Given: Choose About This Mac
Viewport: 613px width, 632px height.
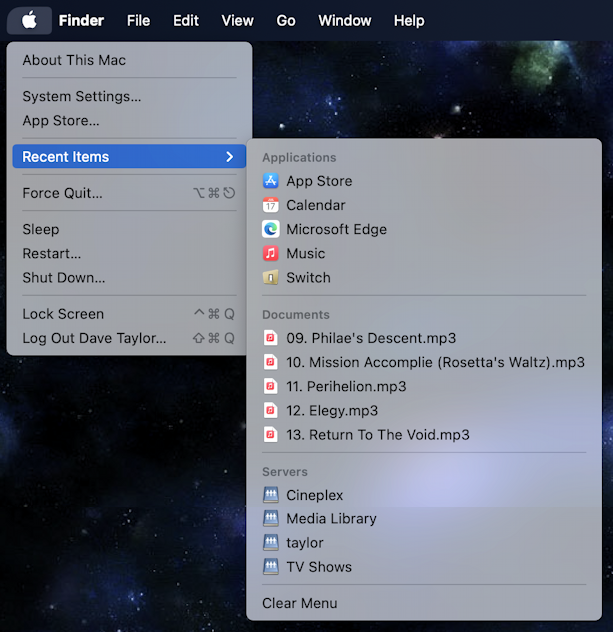Looking at the screenshot, I should [x=129, y=60].
